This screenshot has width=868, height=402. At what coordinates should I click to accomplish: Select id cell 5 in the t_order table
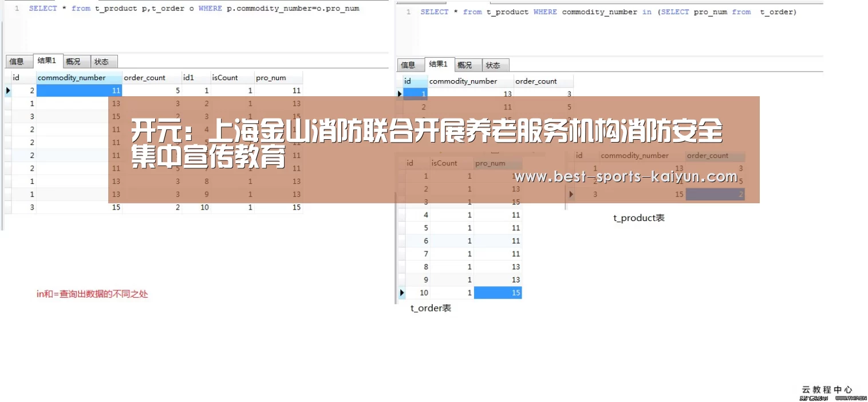[x=417, y=228]
